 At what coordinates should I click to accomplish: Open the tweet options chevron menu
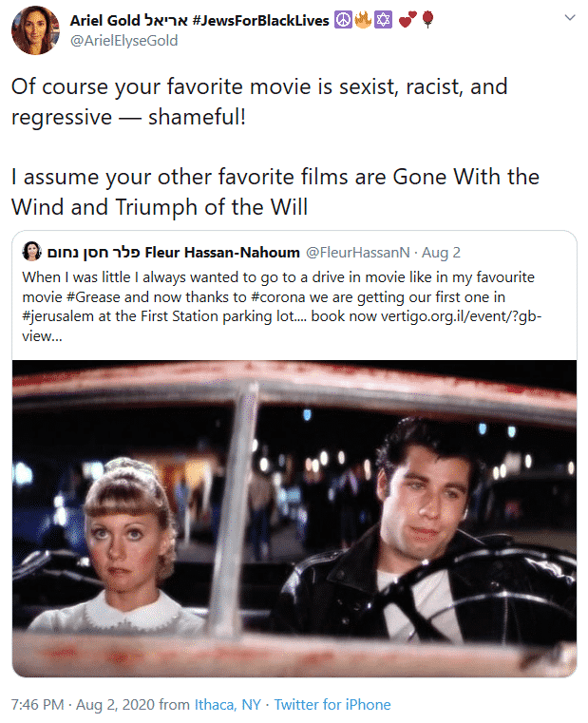[570, 17]
